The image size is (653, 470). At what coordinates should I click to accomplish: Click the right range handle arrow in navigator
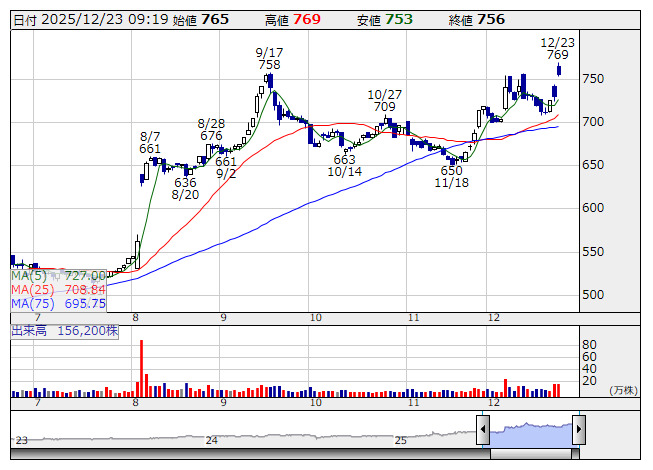(x=579, y=429)
